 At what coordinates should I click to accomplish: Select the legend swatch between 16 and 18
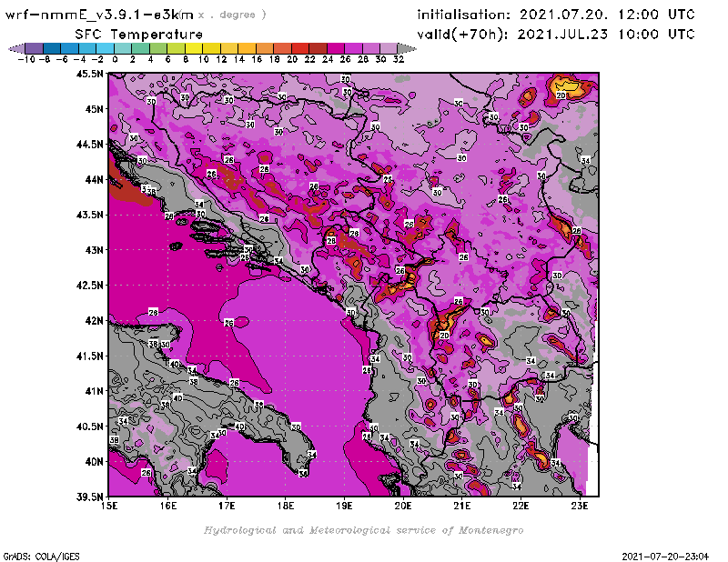click(x=265, y=48)
